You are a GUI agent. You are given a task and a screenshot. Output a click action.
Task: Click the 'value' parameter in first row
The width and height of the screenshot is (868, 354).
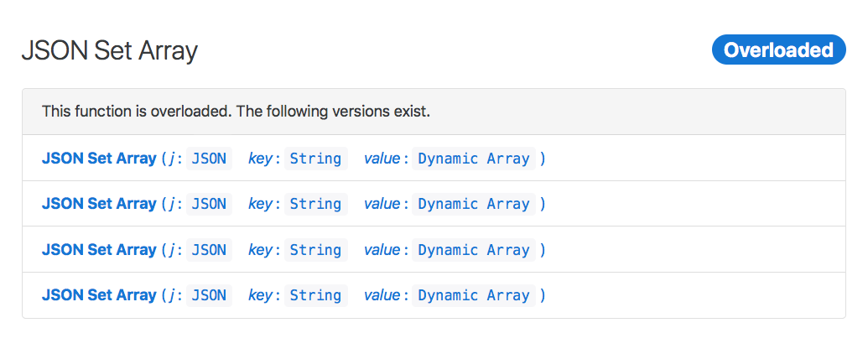(x=382, y=159)
